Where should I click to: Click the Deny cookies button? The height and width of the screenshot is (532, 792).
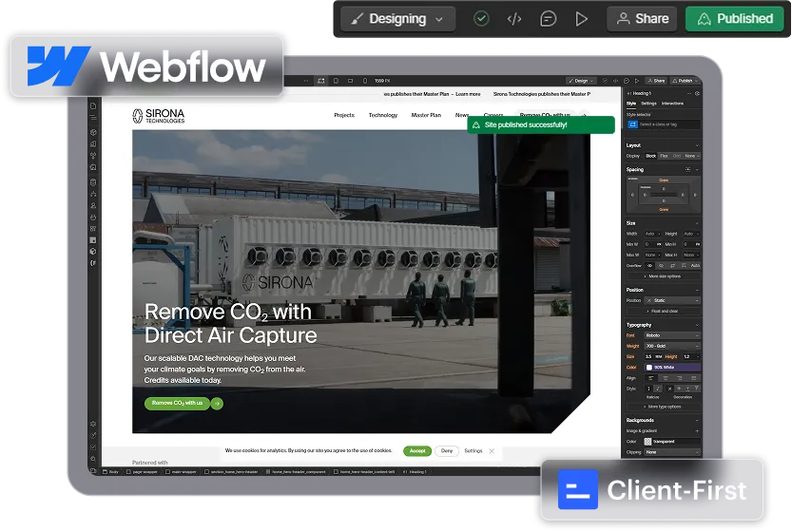[447, 450]
